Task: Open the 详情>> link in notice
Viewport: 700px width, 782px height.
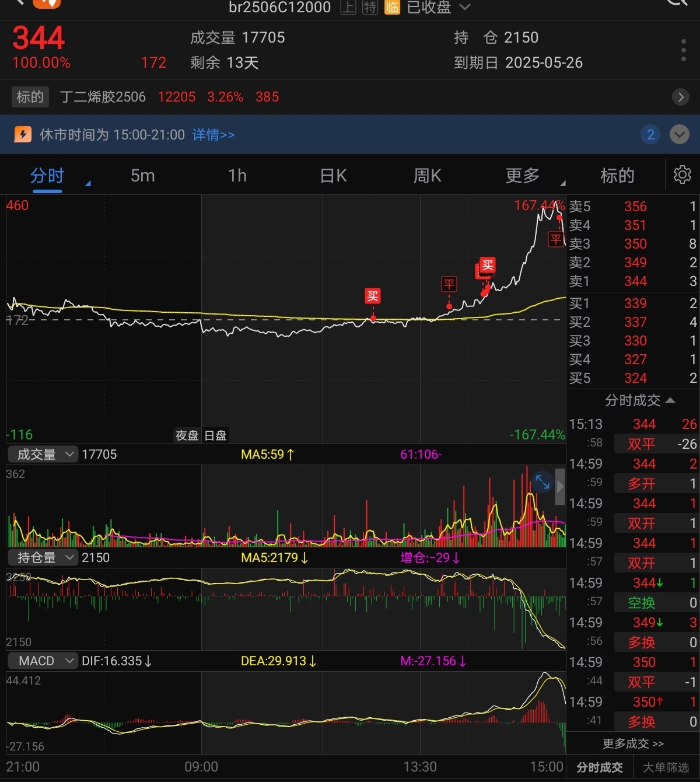Action: pyautogui.click(x=213, y=135)
